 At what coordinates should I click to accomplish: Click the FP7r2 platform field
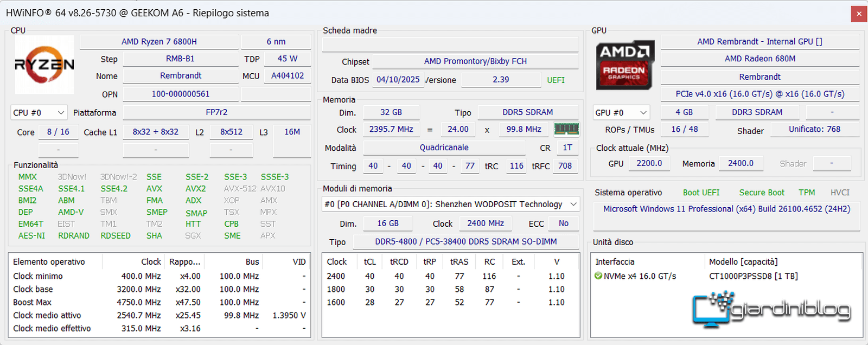click(216, 112)
